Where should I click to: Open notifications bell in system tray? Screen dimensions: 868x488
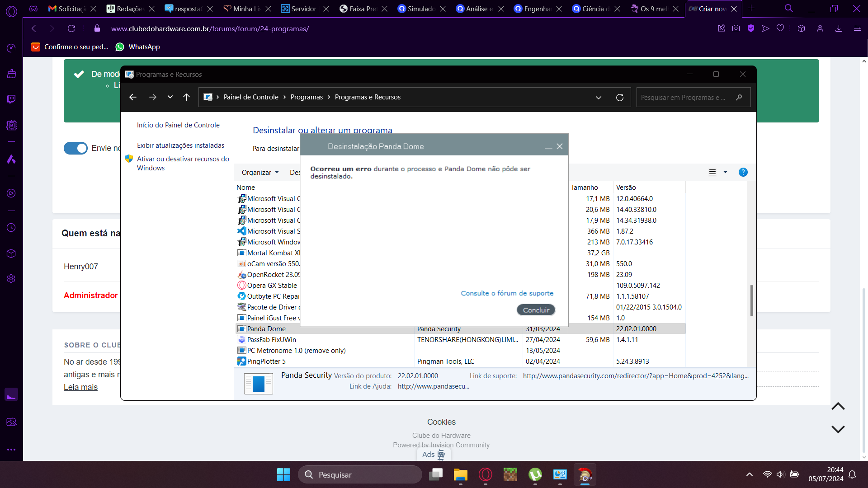point(852,474)
